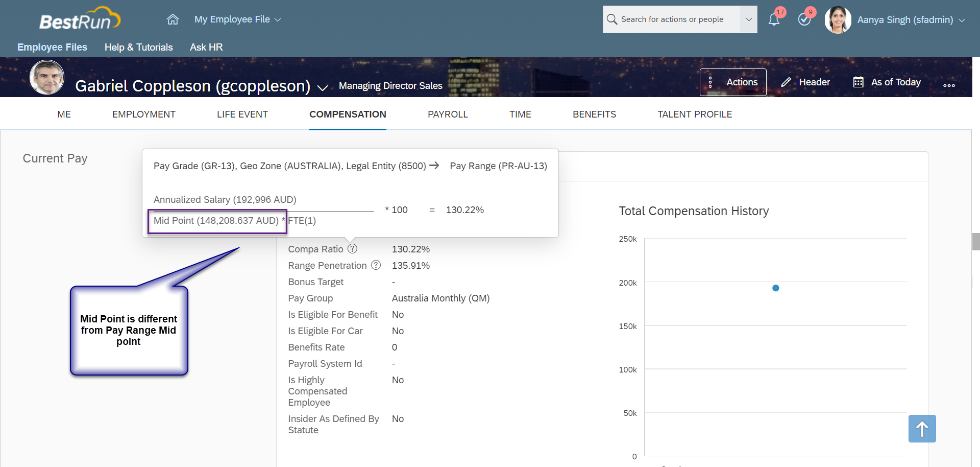This screenshot has height=467, width=980.
Task: Click the Header pencil edit icon
Action: click(786, 82)
